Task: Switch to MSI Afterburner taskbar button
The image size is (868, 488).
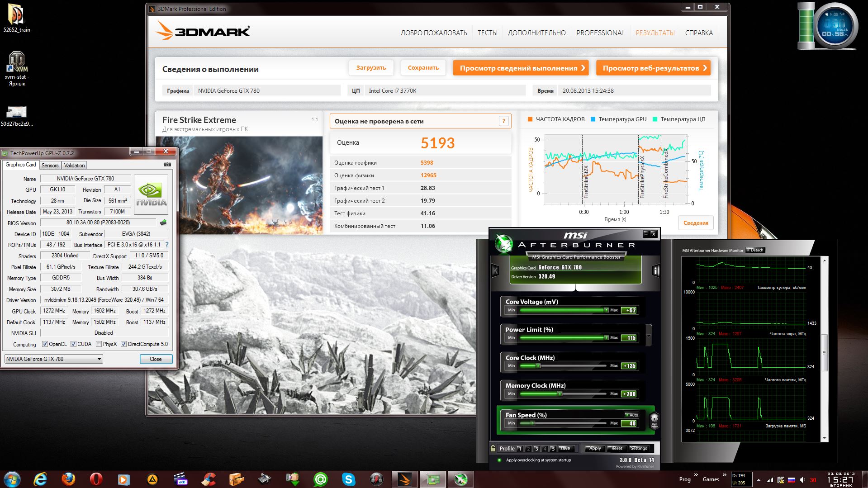Action: (x=461, y=479)
